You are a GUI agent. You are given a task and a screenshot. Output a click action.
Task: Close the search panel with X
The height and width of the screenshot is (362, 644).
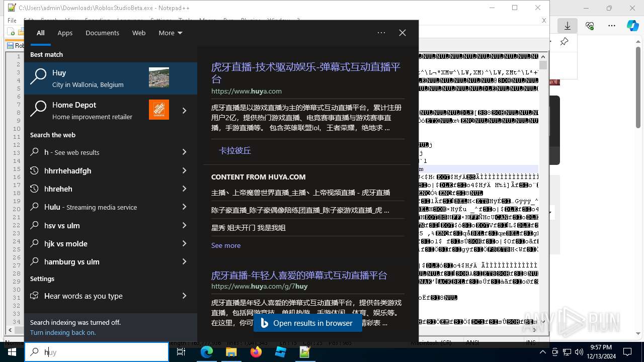(x=403, y=33)
